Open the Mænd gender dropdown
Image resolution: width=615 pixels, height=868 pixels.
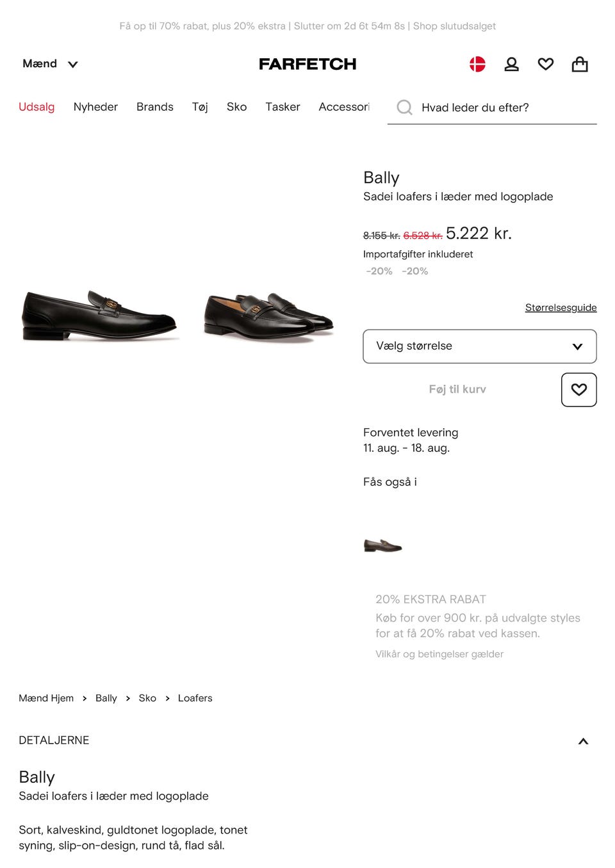(x=50, y=64)
